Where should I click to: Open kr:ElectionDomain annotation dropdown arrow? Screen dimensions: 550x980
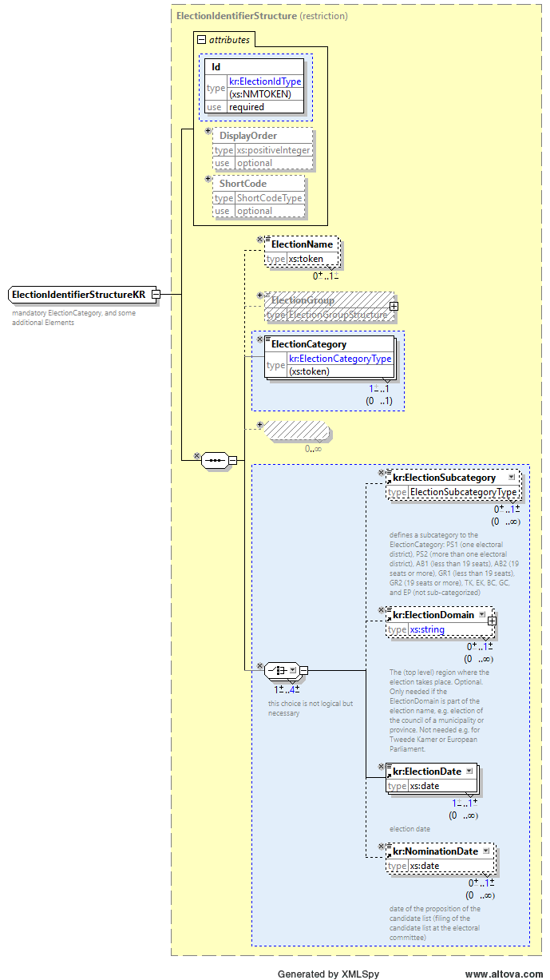pos(482,614)
